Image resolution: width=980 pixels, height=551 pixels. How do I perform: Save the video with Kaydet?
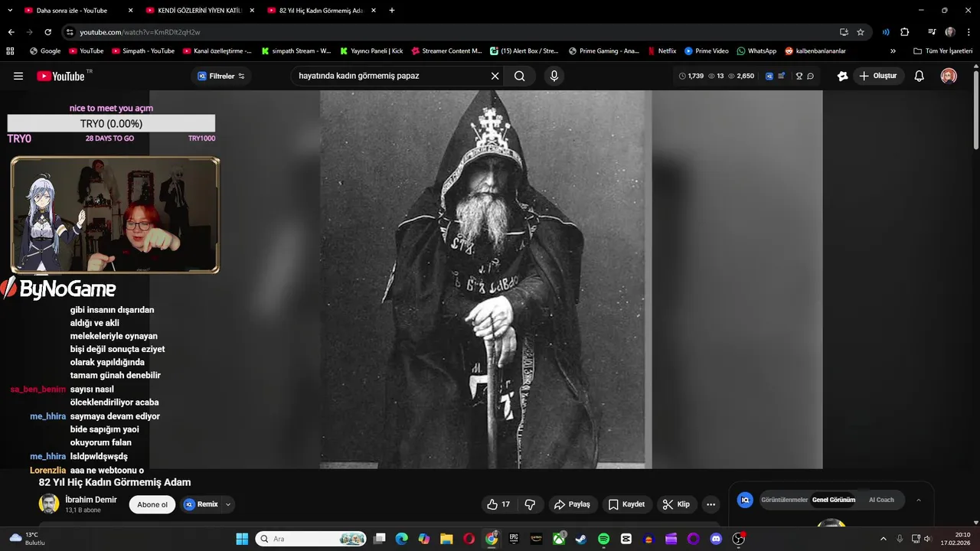click(x=626, y=504)
